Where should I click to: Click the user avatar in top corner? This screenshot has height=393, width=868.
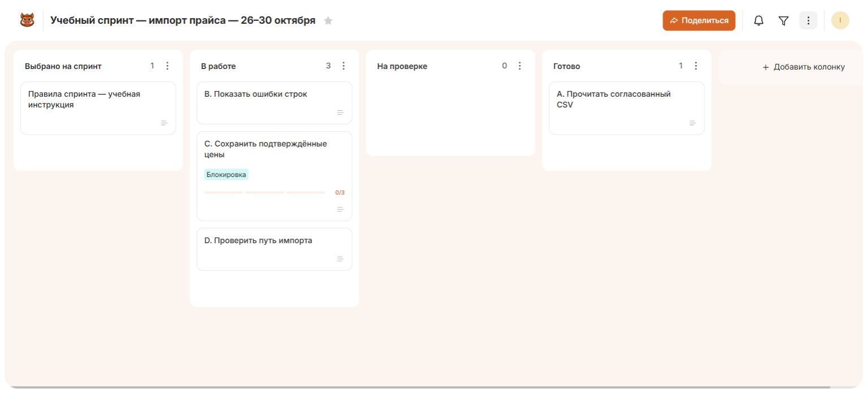point(840,20)
